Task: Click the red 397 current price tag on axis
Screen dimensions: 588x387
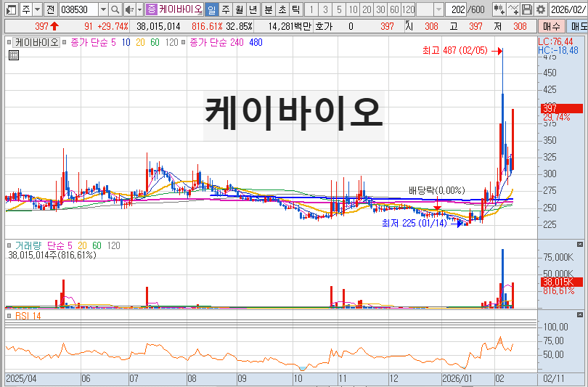Action: (561, 108)
